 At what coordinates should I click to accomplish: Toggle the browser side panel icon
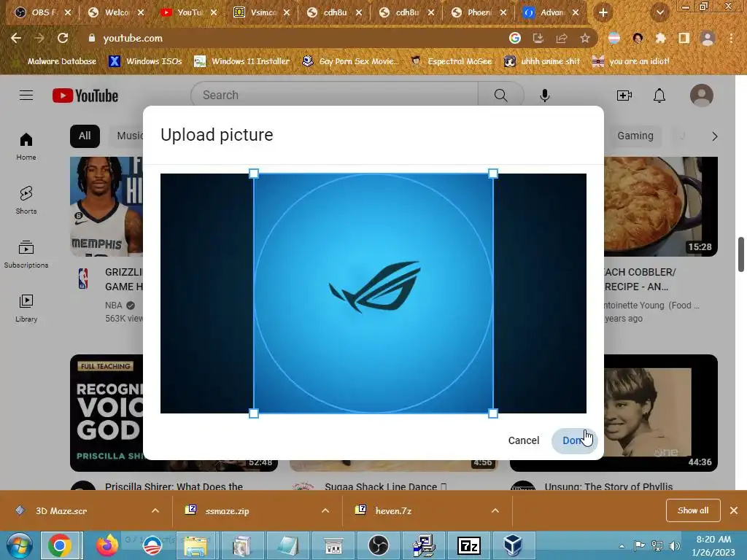click(684, 38)
